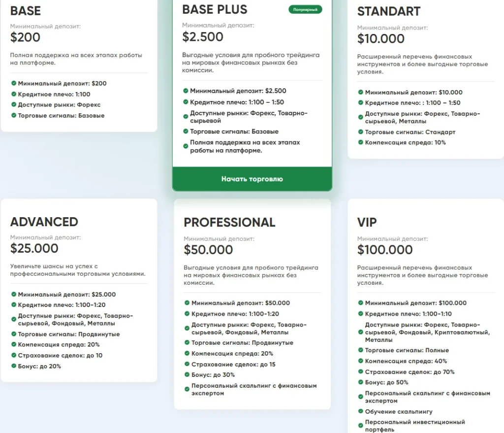Click checkmark next to Обучение скальпингу
Image resolution: width=504 pixels, height=433 pixels.
click(x=361, y=411)
